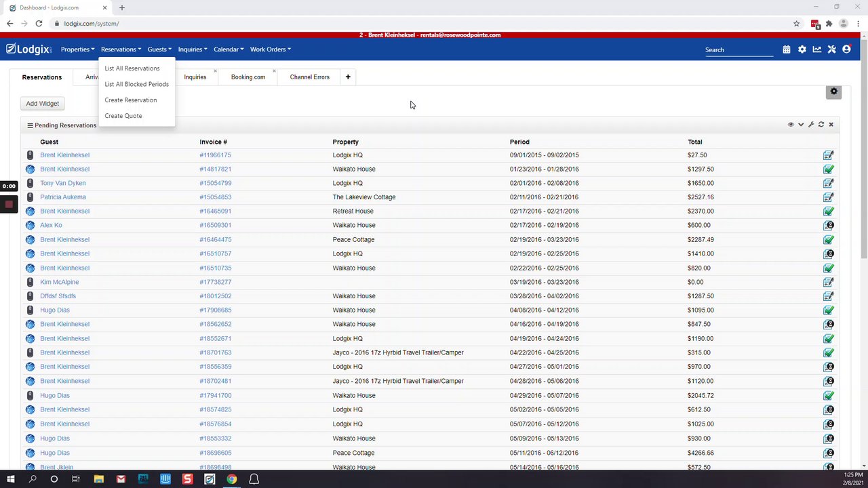Image resolution: width=868 pixels, height=488 pixels.
Task: Choose Create Quote from the menu
Action: pos(123,116)
